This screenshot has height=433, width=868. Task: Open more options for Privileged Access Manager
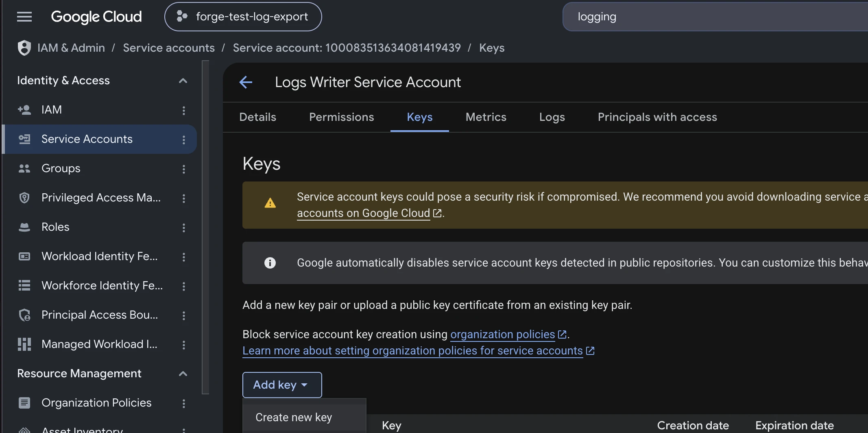(184, 198)
